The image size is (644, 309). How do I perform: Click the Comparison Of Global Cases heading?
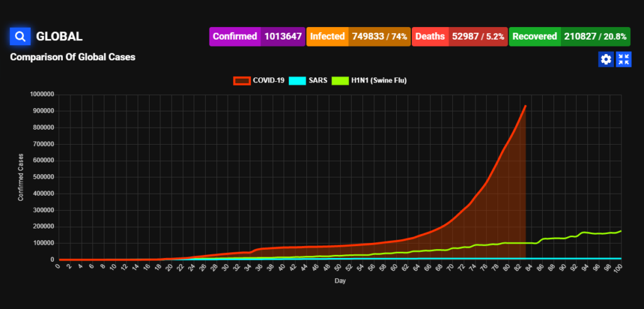[x=73, y=57]
